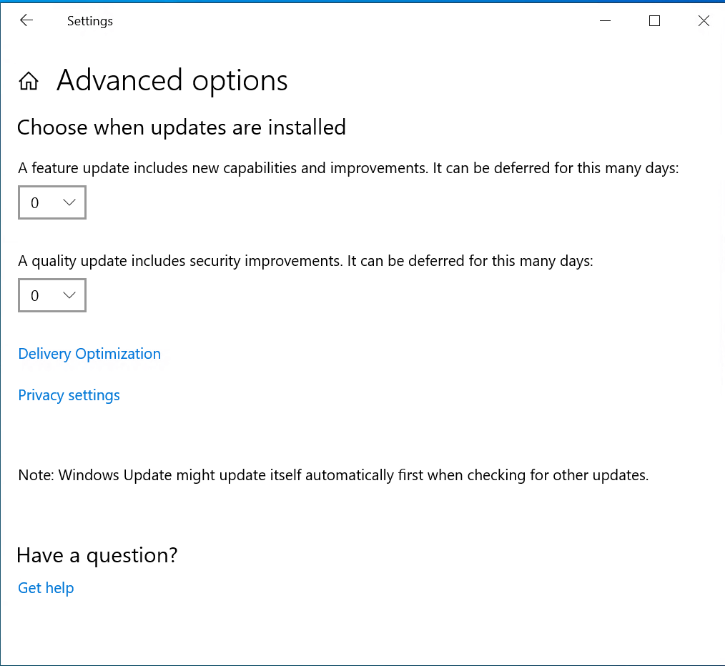Screen dimensions: 725x666
Task: Open the Delivery Optimization link
Action: click(x=89, y=354)
